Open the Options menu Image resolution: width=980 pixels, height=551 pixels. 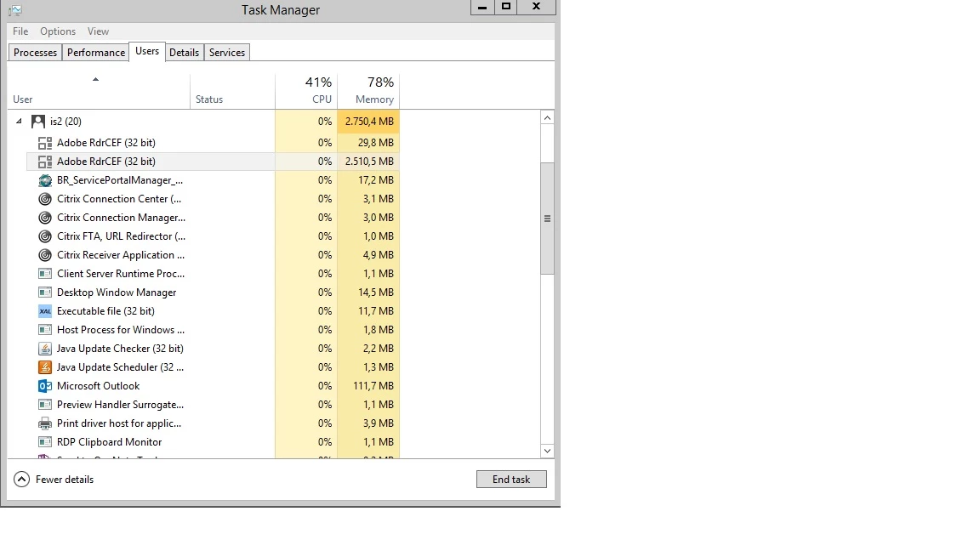[x=58, y=31]
